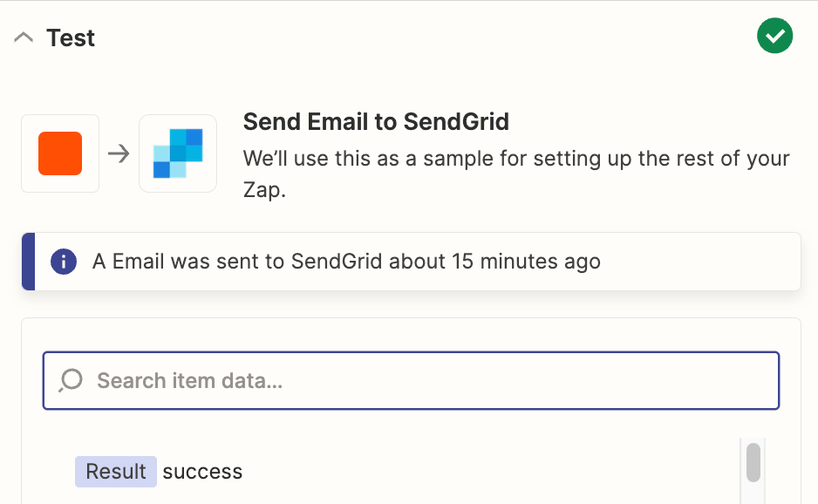Click the search magnifier icon
Screen dimensions: 818x504
click(x=71, y=380)
